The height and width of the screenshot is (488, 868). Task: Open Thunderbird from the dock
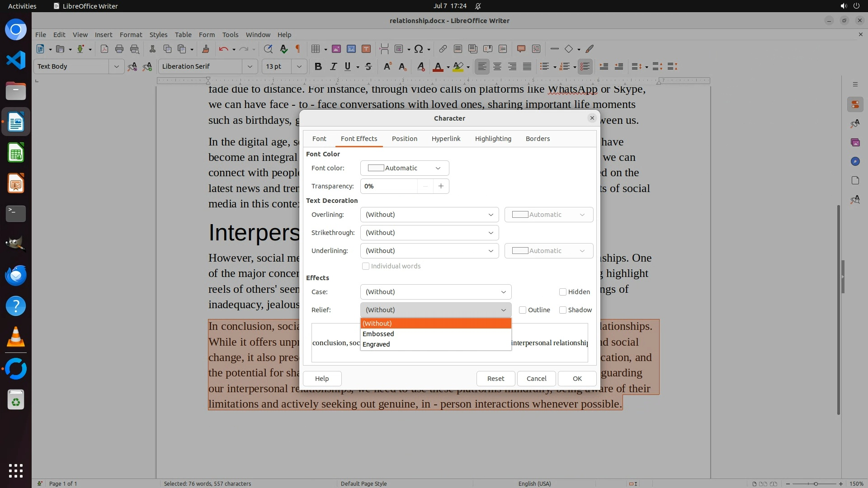[16, 275]
